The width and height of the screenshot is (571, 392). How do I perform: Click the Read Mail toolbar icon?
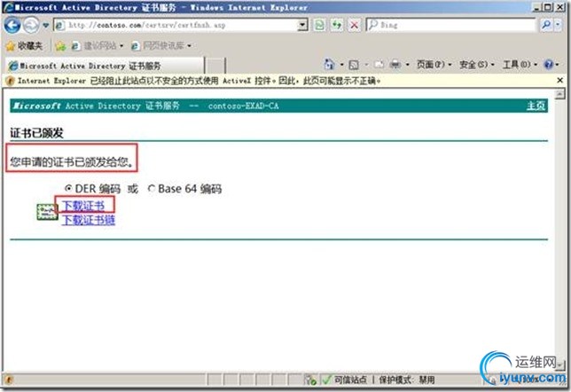(379, 65)
